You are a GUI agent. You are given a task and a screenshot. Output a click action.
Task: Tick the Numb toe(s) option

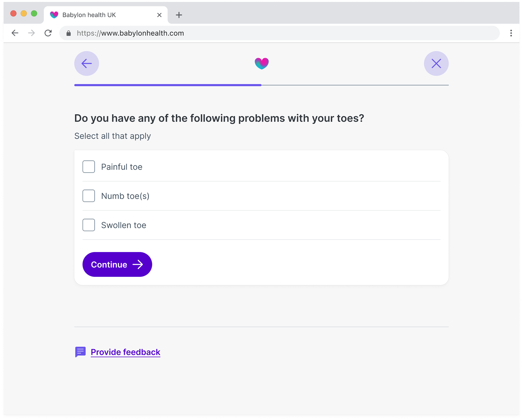point(89,196)
